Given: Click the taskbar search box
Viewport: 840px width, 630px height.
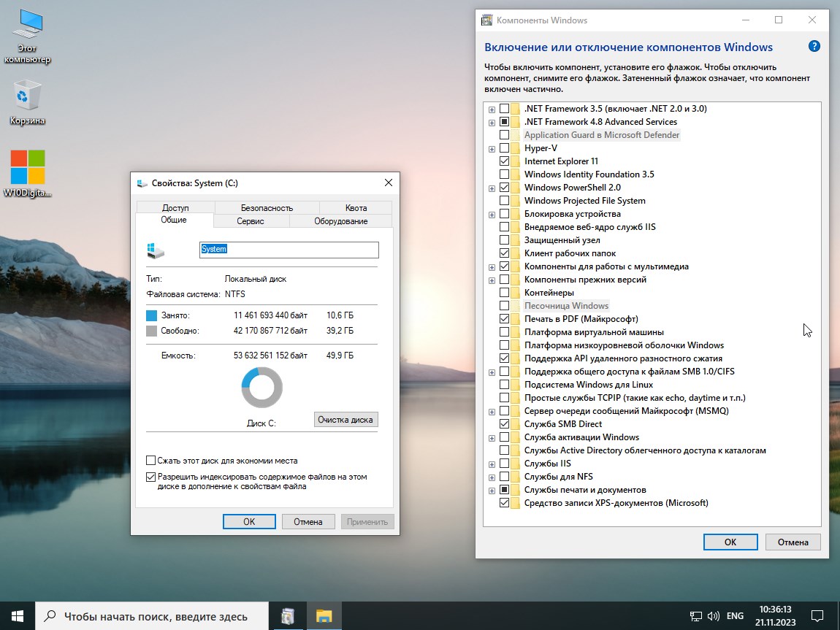Looking at the screenshot, I should click(152, 616).
